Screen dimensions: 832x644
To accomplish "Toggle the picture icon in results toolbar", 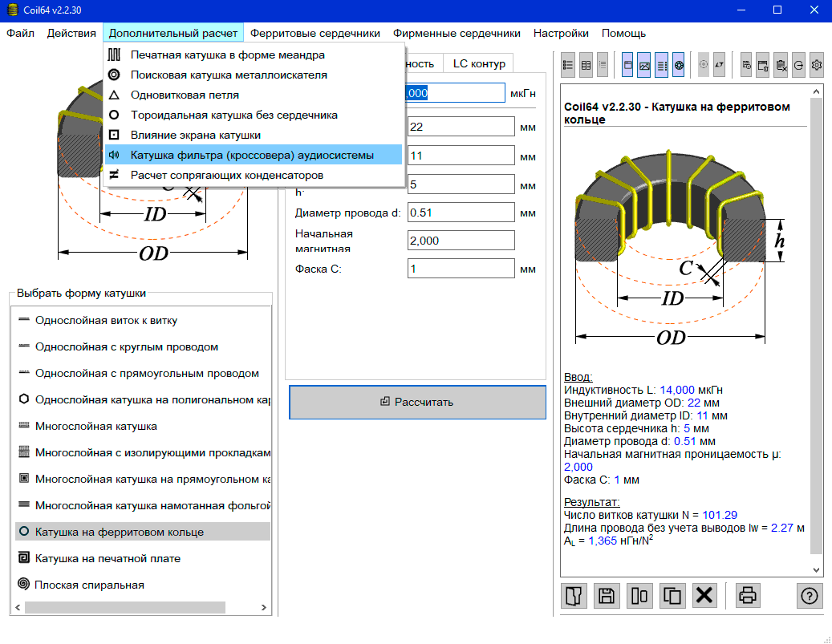I will point(645,65).
